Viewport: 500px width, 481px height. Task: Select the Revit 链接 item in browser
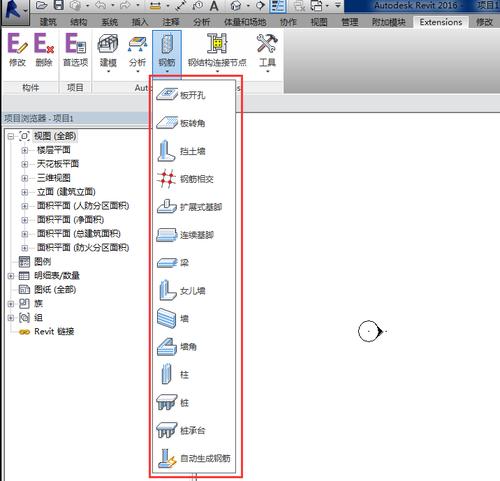(47, 332)
